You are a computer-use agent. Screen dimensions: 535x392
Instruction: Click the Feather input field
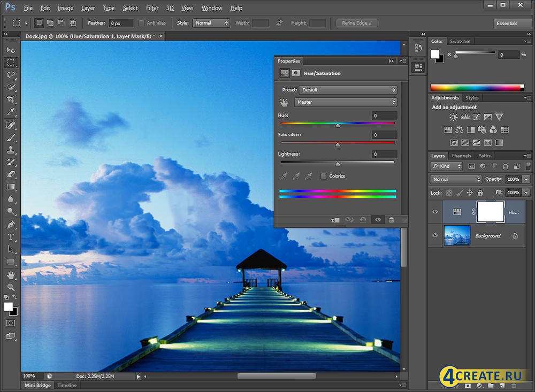[x=121, y=23]
